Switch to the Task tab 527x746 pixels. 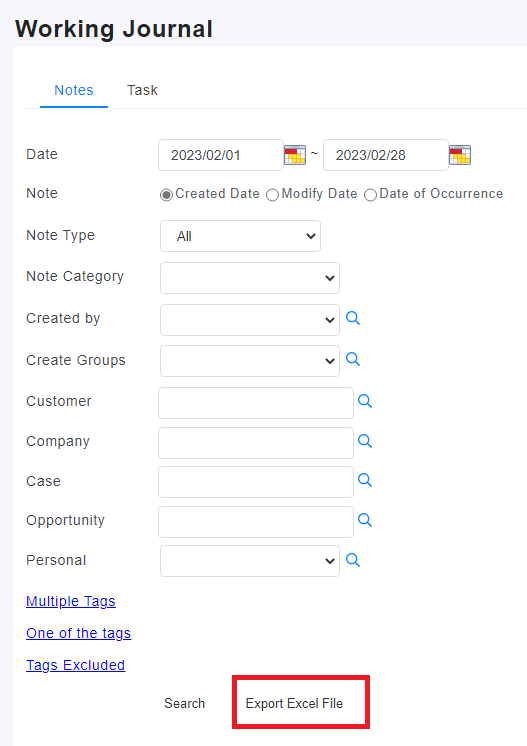click(142, 90)
